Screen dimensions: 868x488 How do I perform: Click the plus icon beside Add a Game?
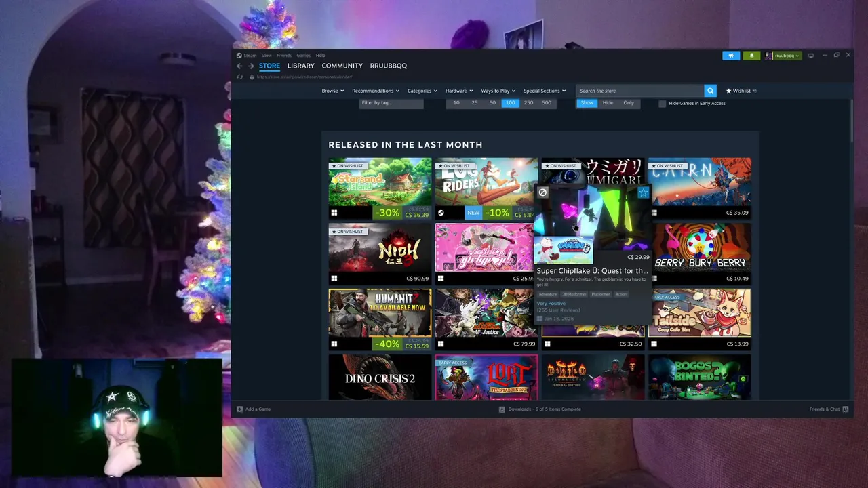[239, 409]
